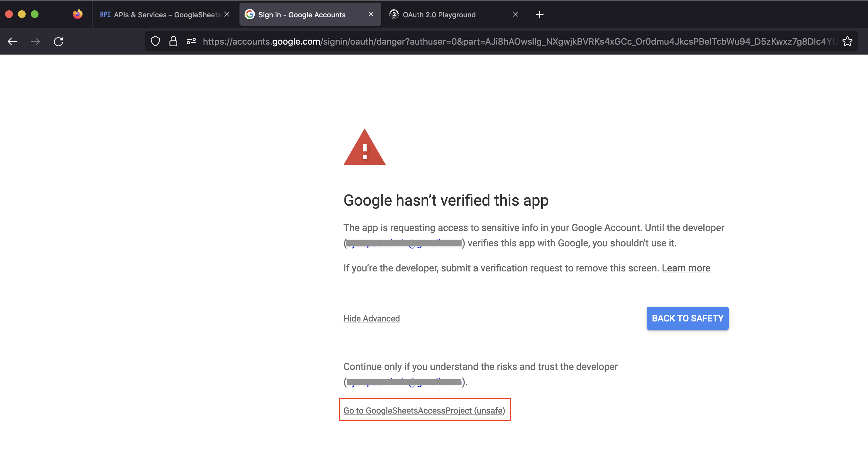Click the green macOS fullscreen window button
The width and height of the screenshot is (868, 453).
[x=35, y=14]
